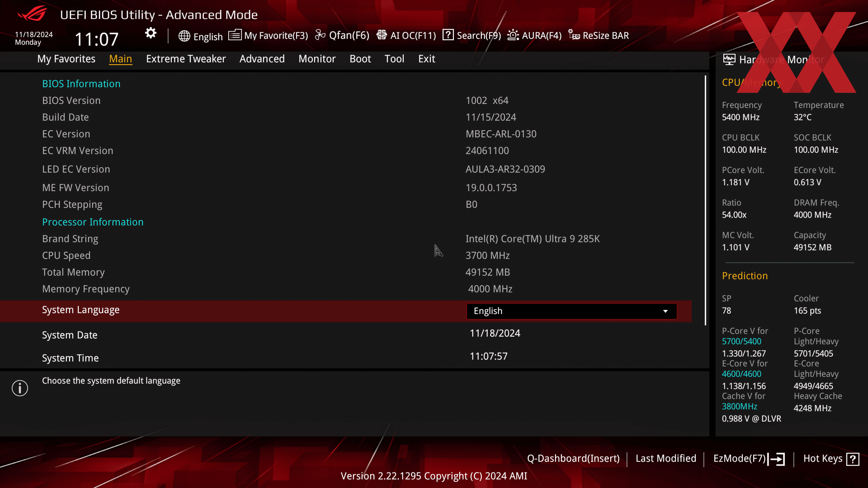This screenshot has height=488, width=868.
Task: Open the Exit menu
Action: click(426, 59)
